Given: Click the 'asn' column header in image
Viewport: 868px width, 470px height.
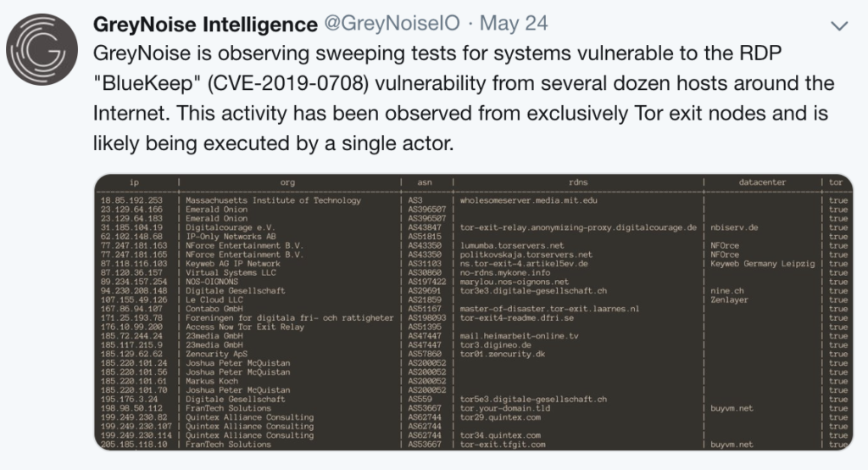Looking at the screenshot, I should pos(425,182).
